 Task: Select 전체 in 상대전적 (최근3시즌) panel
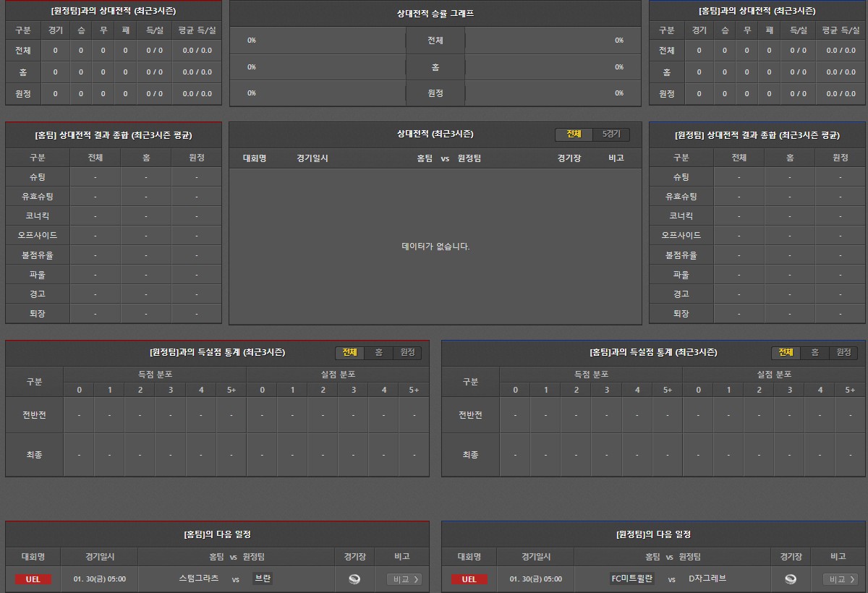(574, 135)
